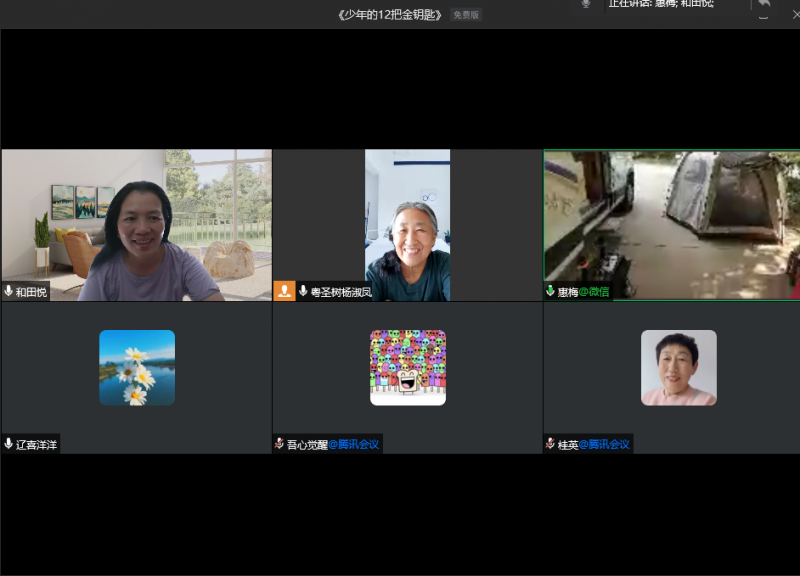Click the microphone icon next to 辽喜洋洋

coord(9,444)
